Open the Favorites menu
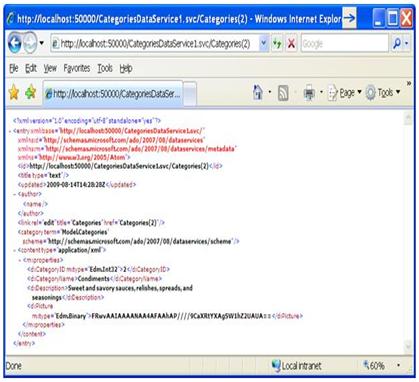Image resolution: width=419 pixels, height=382 pixels. pyautogui.click(x=77, y=68)
